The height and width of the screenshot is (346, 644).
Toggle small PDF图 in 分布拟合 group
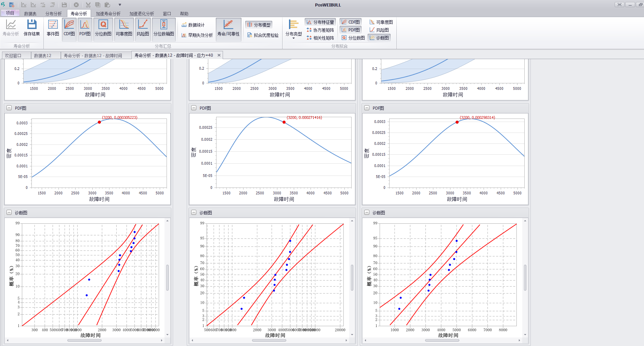pos(351,30)
